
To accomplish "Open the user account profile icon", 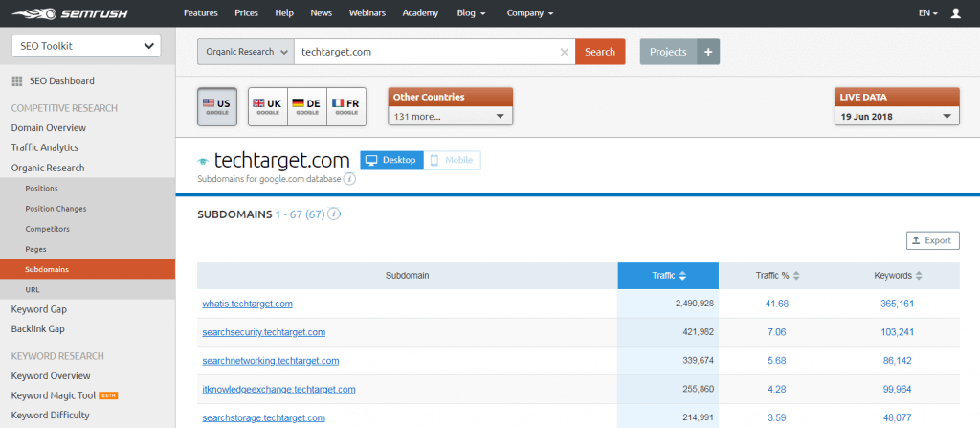I will [x=956, y=13].
